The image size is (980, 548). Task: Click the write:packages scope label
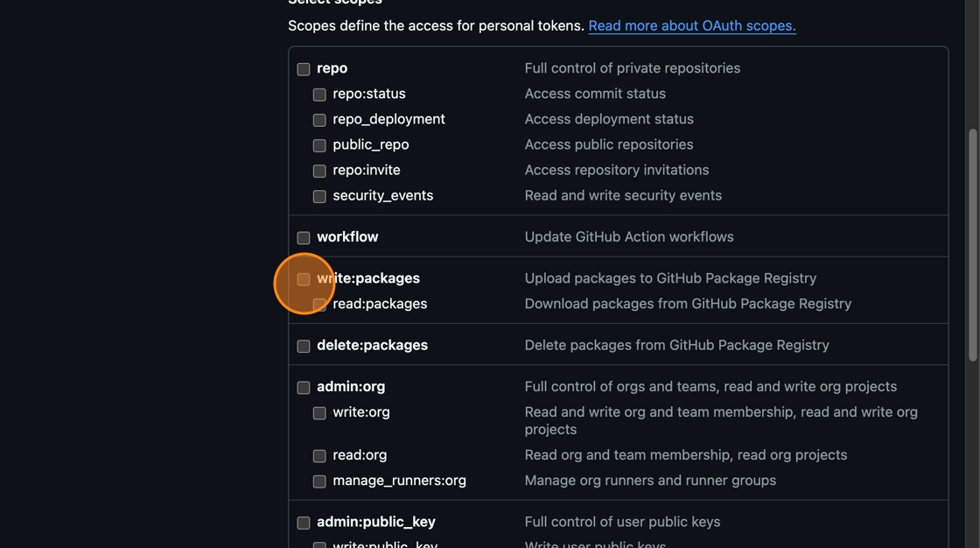coord(368,278)
